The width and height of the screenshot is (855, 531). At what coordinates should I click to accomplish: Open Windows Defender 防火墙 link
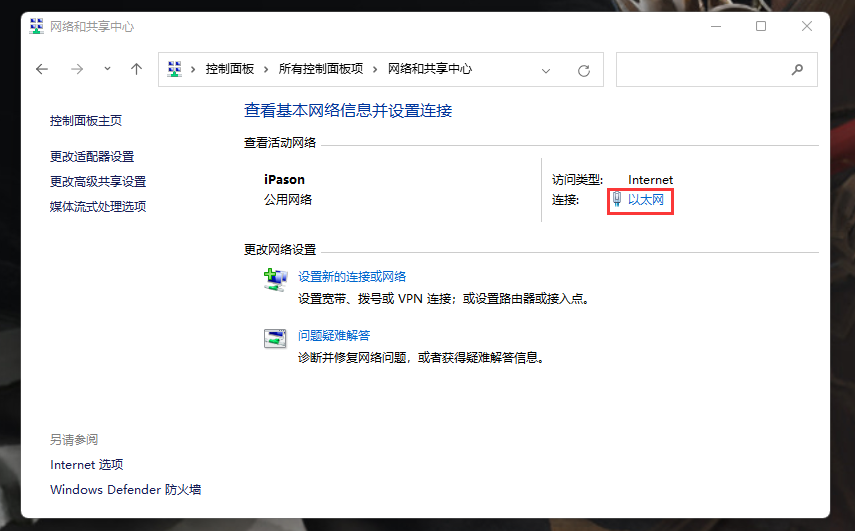click(126, 490)
